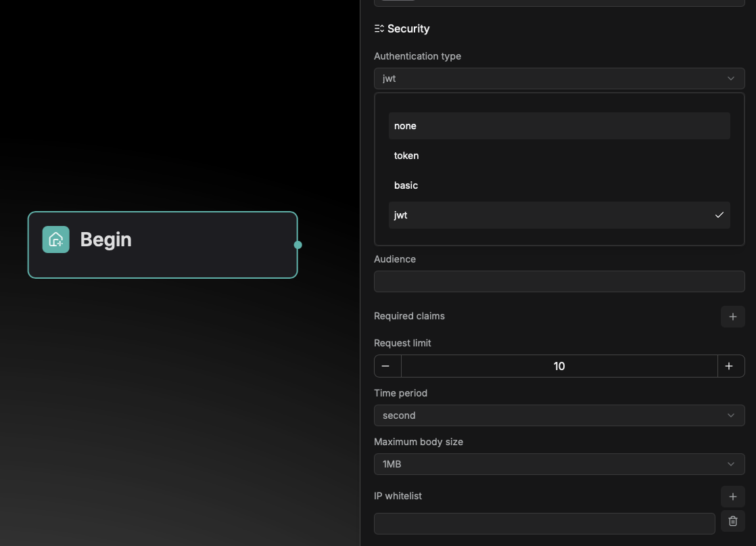
Task: Expand the Maximum body size dropdown
Action: (x=559, y=464)
